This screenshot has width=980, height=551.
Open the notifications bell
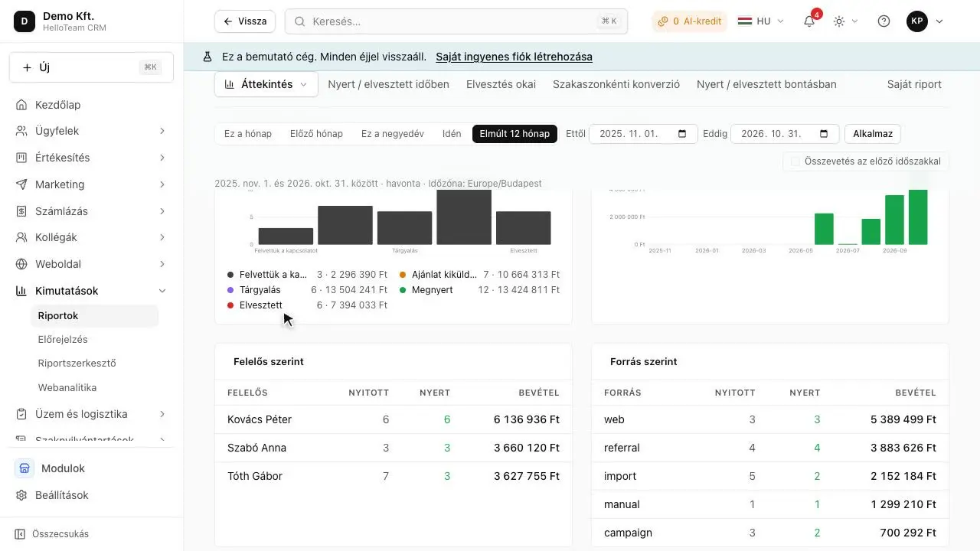click(x=809, y=21)
